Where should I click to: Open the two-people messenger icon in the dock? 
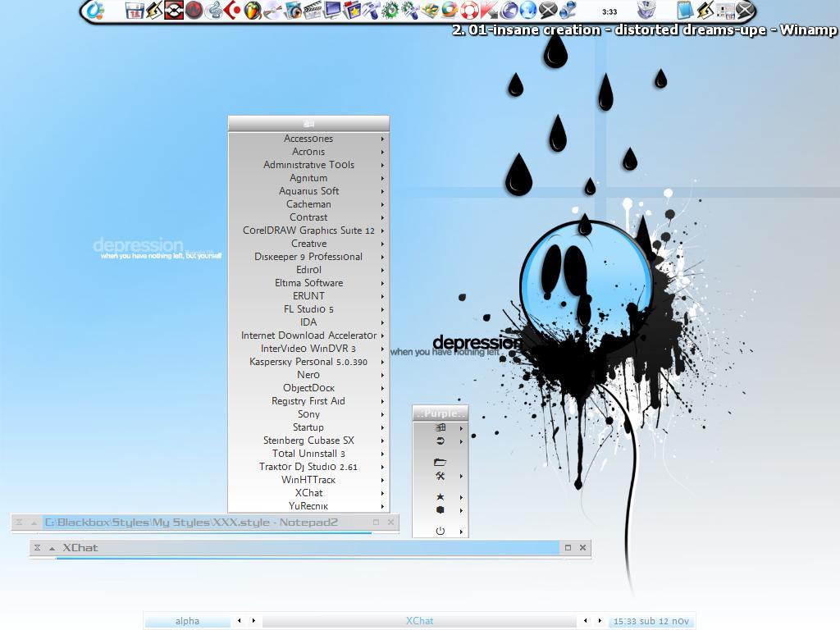pyautogui.click(x=568, y=10)
